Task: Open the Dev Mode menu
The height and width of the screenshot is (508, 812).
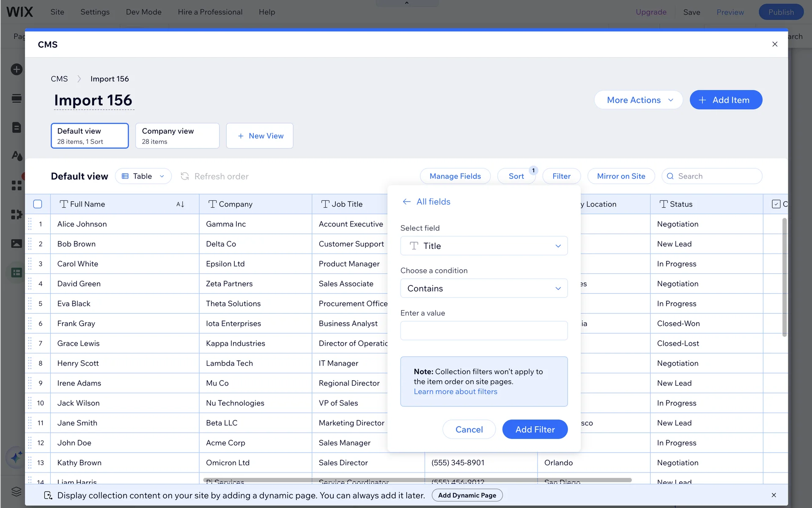Action: tap(143, 12)
